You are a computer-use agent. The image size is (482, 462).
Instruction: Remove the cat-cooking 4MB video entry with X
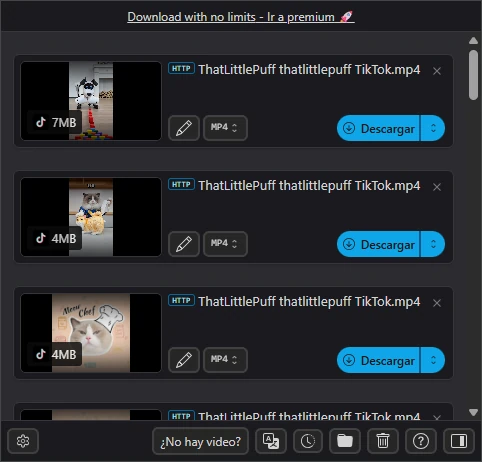pyautogui.click(x=437, y=187)
